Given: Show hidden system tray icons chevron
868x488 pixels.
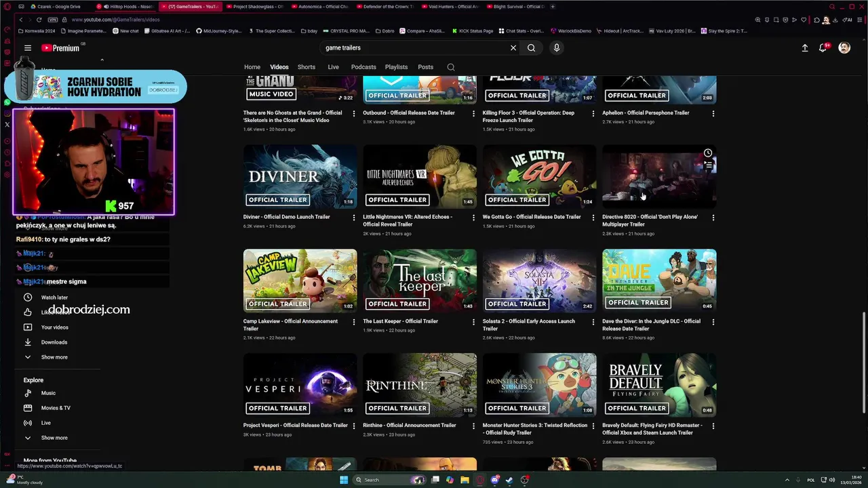Looking at the screenshot, I should click(x=787, y=480).
